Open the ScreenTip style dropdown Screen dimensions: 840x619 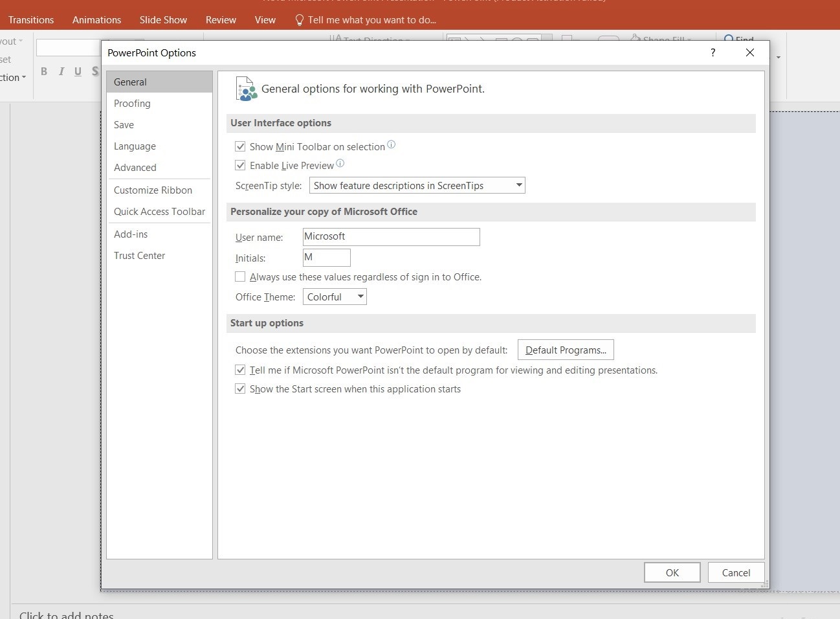click(417, 186)
